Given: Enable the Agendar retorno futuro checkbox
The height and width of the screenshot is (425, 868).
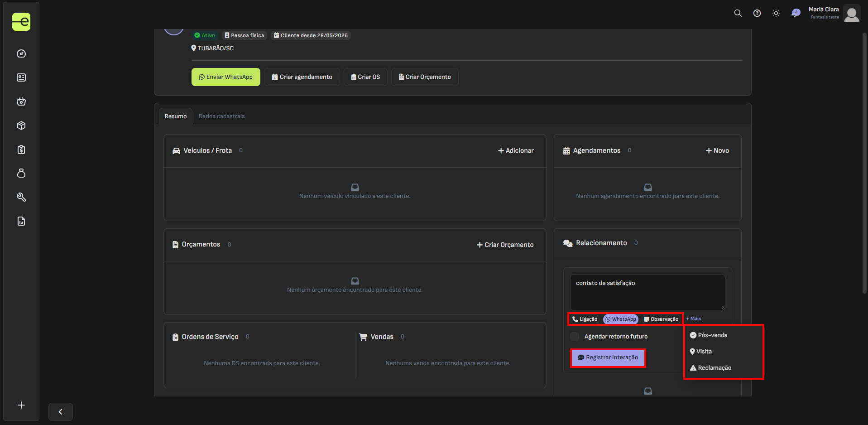Looking at the screenshot, I should tap(575, 337).
